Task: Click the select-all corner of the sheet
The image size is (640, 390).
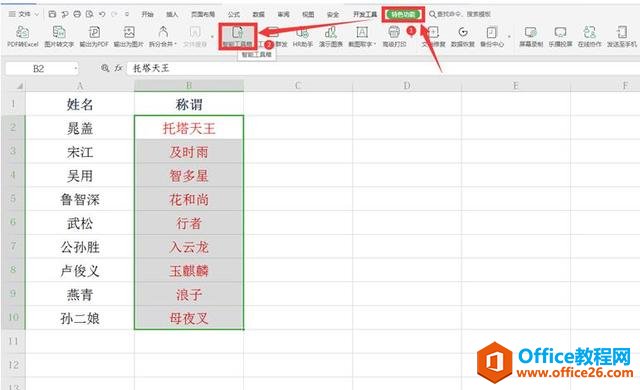Action: pos(14,86)
